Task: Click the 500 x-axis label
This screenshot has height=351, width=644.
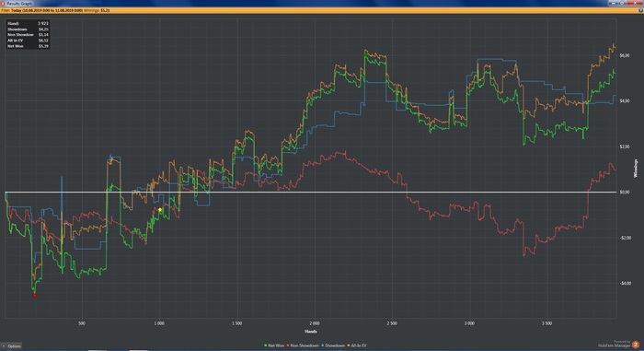Action: click(82, 323)
